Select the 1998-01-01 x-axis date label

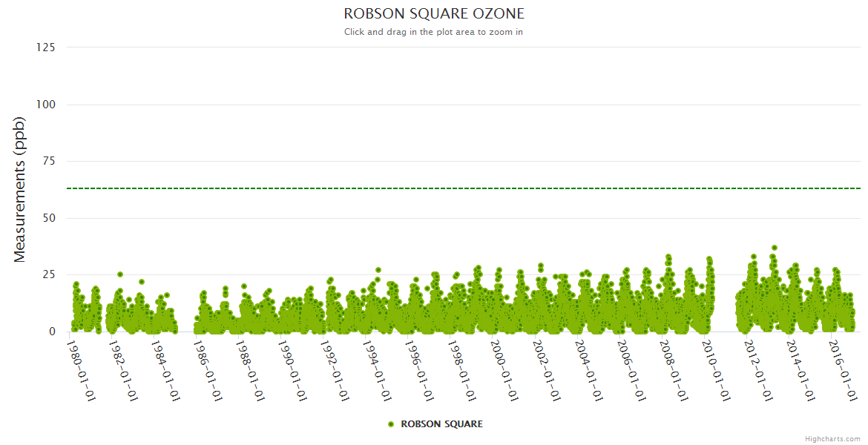[464, 369]
